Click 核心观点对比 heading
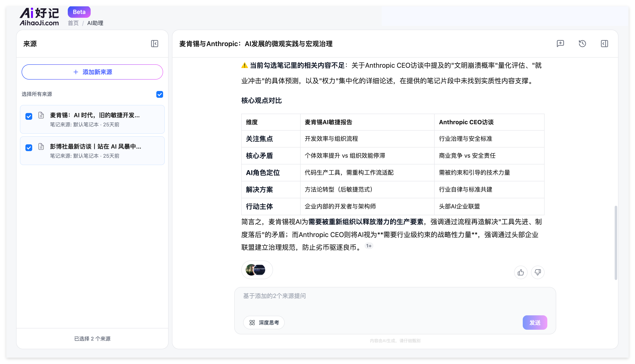This screenshot has height=364, width=635. pos(261,101)
